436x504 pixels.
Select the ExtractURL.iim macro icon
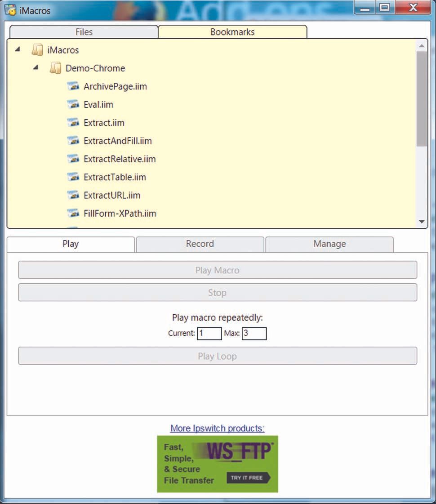[x=73, y=195]
